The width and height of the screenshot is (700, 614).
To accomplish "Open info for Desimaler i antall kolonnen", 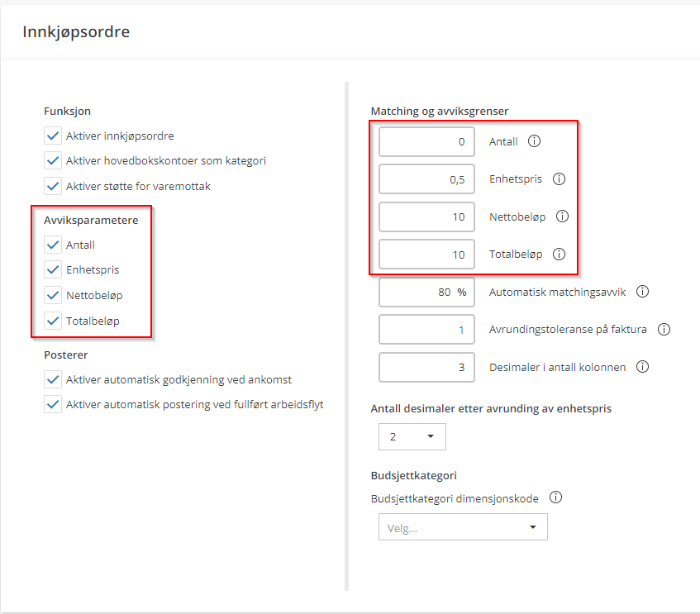I will [643, 367].
